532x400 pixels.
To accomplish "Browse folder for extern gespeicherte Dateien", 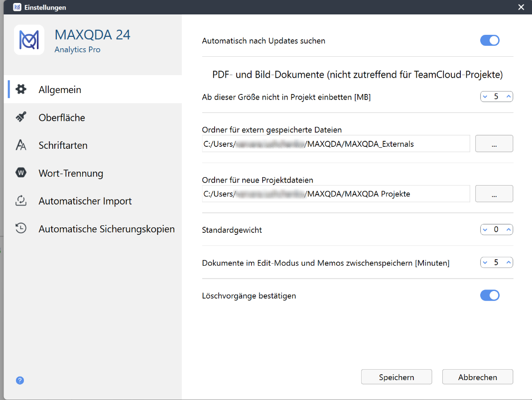I will pos(494,144).
